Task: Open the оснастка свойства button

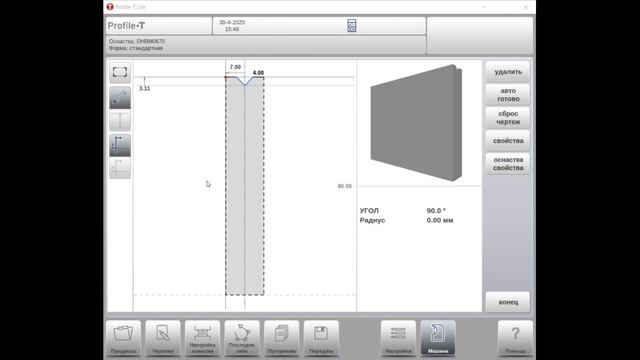Action: 508,164
